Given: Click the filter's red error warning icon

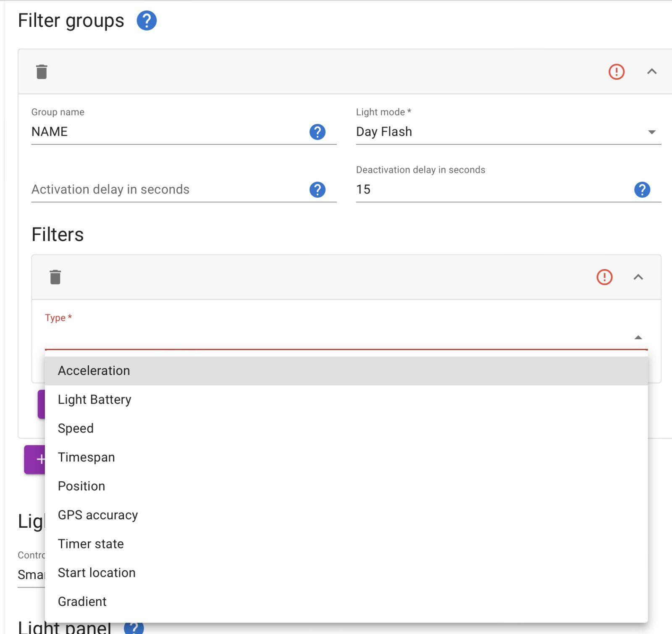Looking at the screenshot, I should point(604,277).
